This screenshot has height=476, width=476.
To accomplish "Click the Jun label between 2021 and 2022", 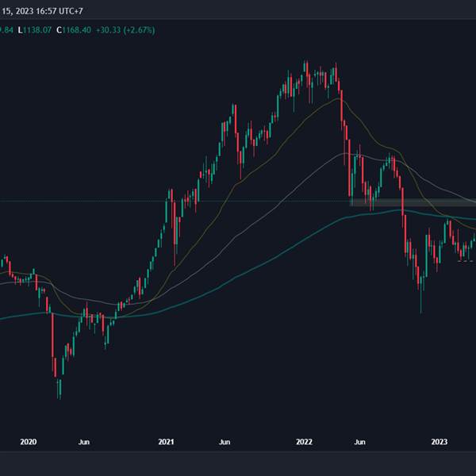I will tap(225, 442).
